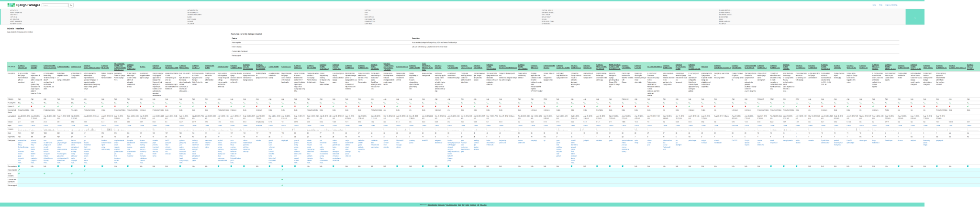Image resolution: width=980 pixels, height=207 pixels.
Task: Go to the Feedback category
Action: point(723,23)
